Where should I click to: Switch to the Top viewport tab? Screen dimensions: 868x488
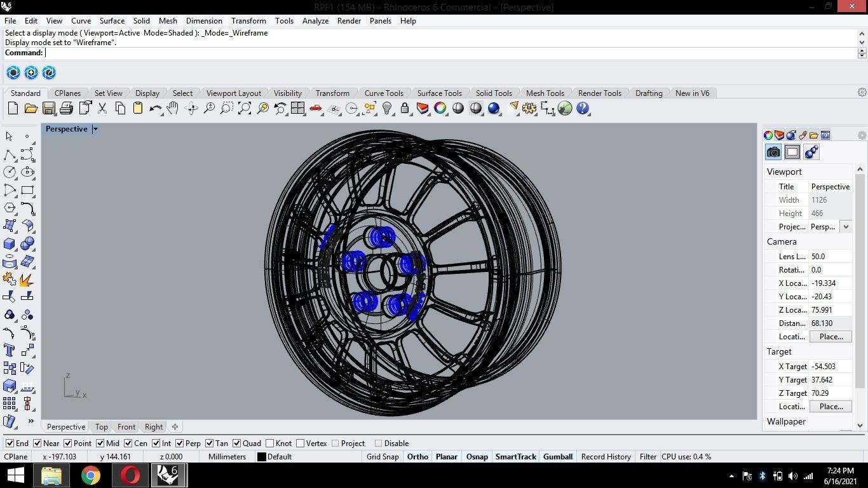101,427
